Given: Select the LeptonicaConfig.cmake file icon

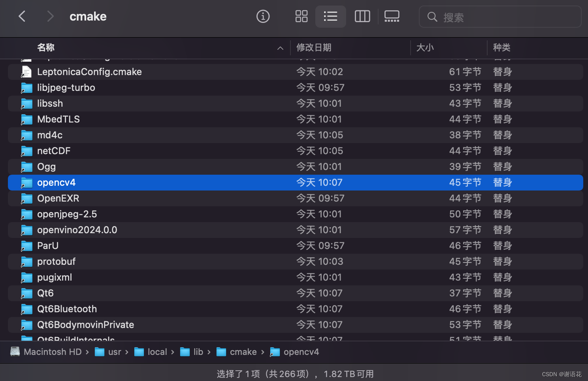Looking at the screenshot, I should pyautogui.click(x=26, y=72).
